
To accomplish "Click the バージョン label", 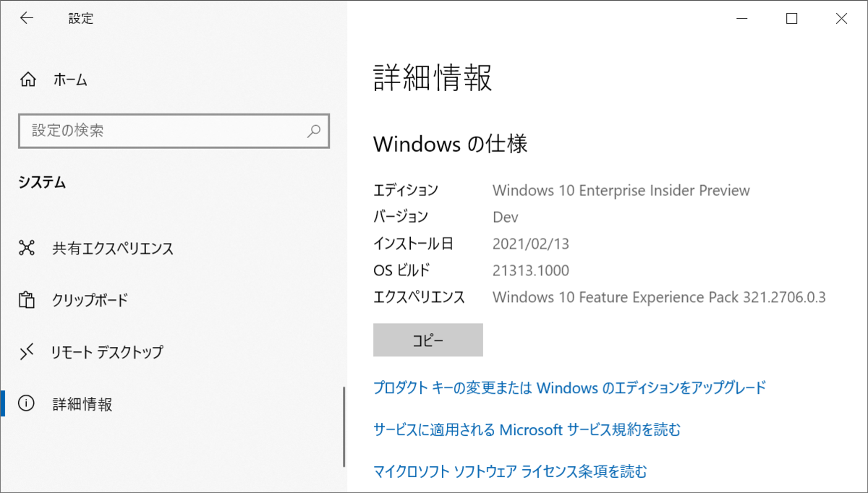I will tap(401, 217).
